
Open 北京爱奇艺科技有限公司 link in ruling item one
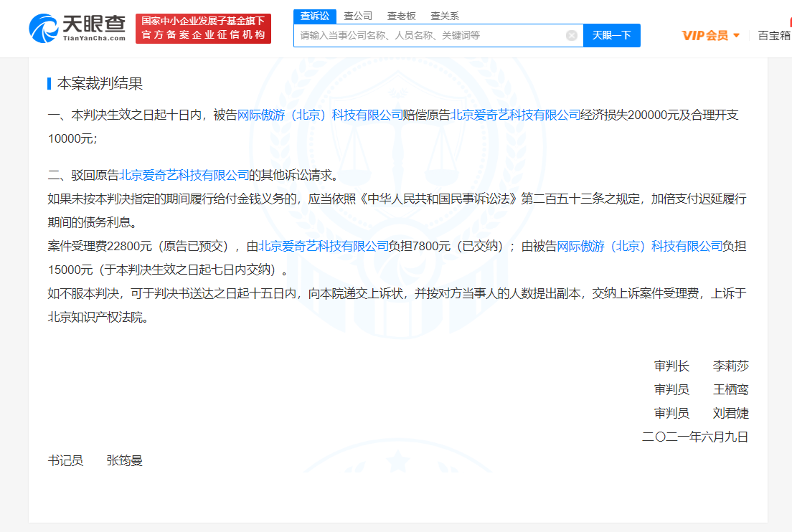(515, 115)
